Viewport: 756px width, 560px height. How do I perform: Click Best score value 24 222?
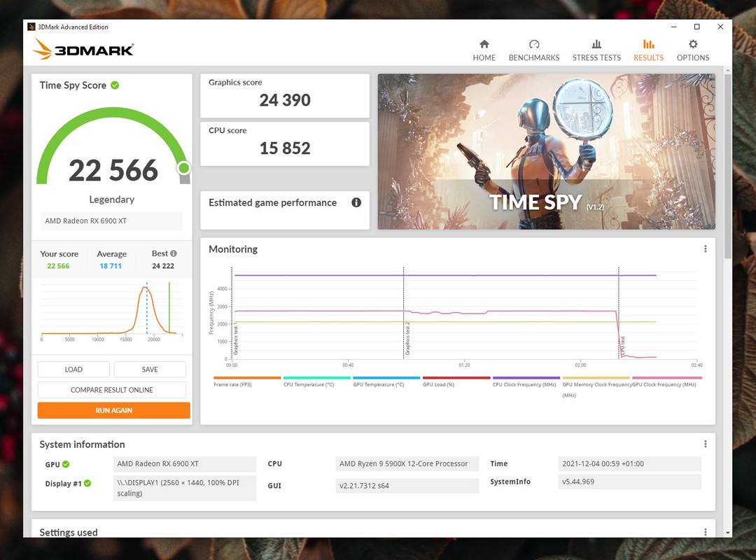point(163,266)
